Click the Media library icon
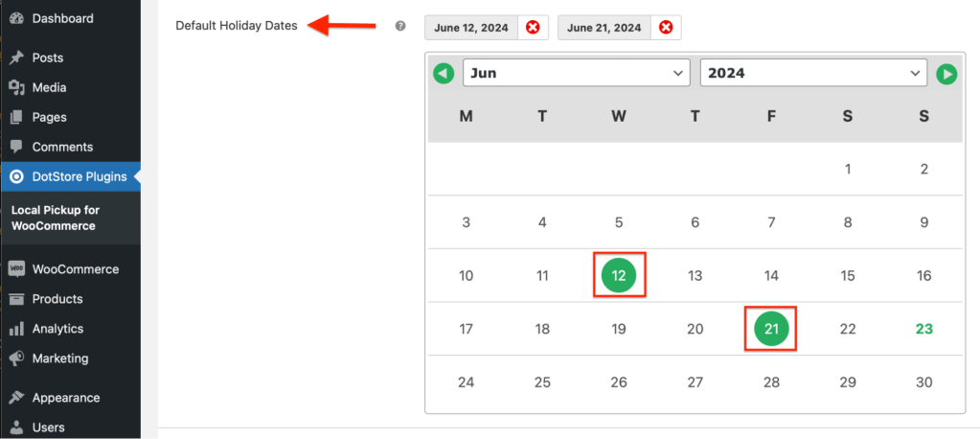 (x=16, y=87)
